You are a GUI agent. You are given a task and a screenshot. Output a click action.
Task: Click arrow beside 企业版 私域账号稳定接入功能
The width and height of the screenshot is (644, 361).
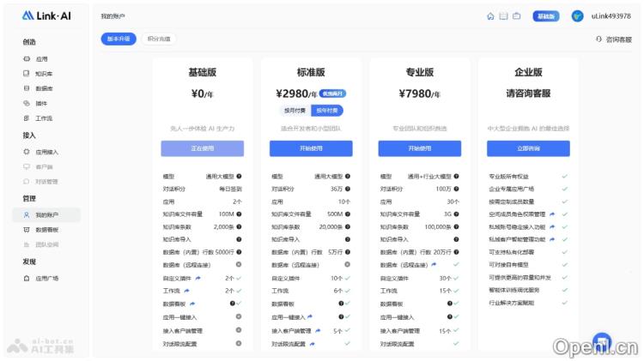click(552, 227)
